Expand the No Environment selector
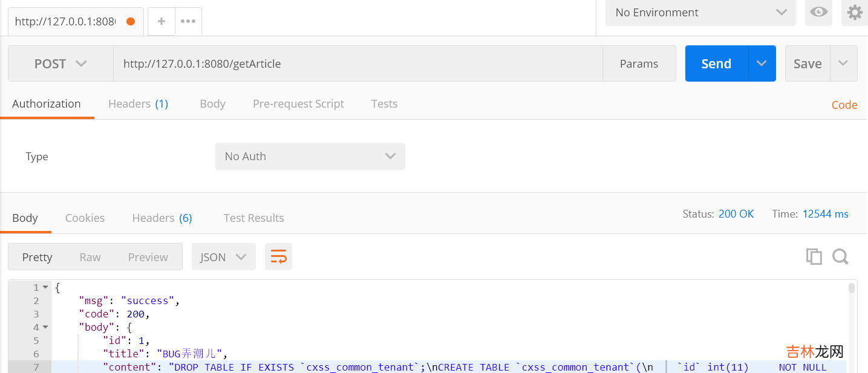This screenshot has height=373, width=868. click(700, 12)
